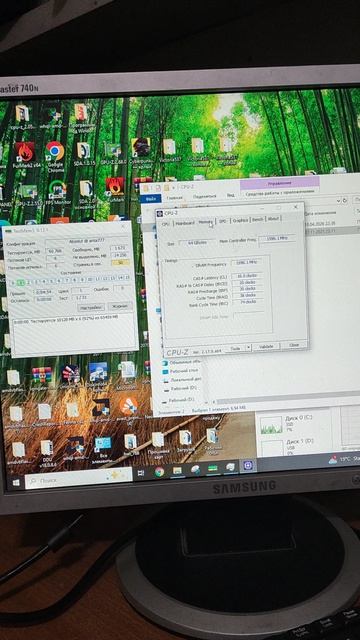
Task: Open File Explorer from the taskbar
Action: click(x=177, y=471)
